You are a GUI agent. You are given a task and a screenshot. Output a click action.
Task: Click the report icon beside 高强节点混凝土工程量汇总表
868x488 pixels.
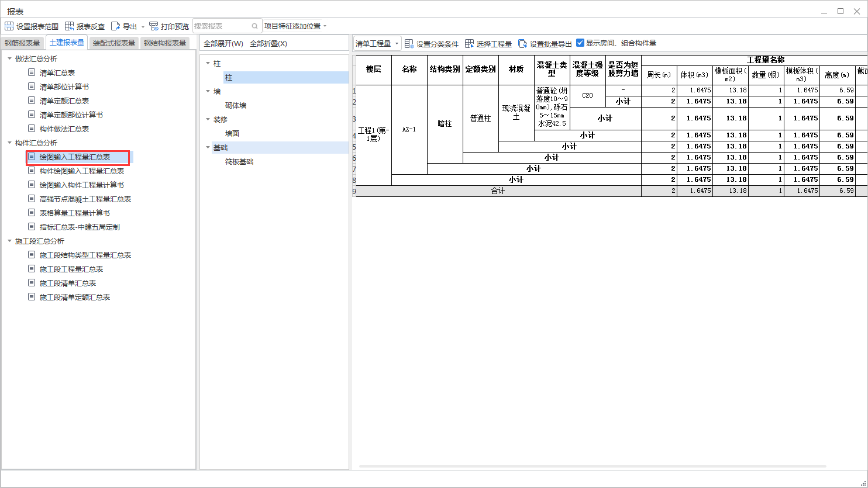click(32, 199)
